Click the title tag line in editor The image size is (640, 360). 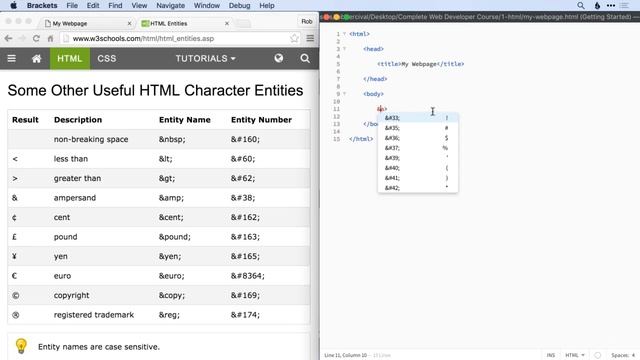(420, 64)
